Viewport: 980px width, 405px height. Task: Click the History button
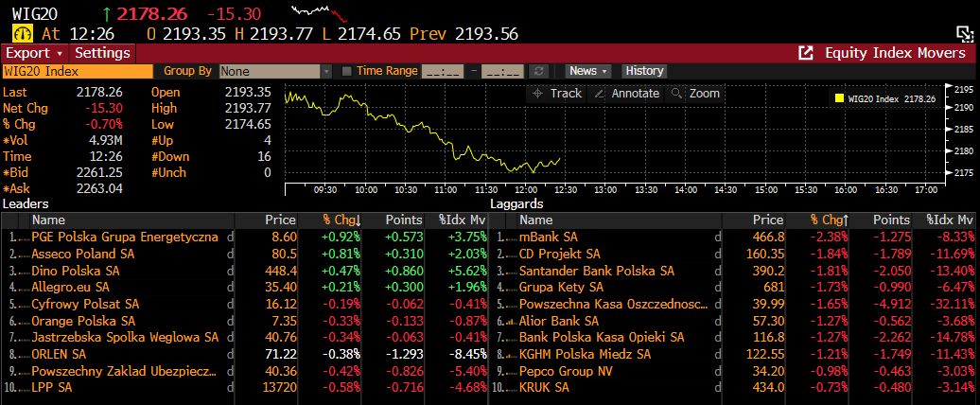point(644,71)
